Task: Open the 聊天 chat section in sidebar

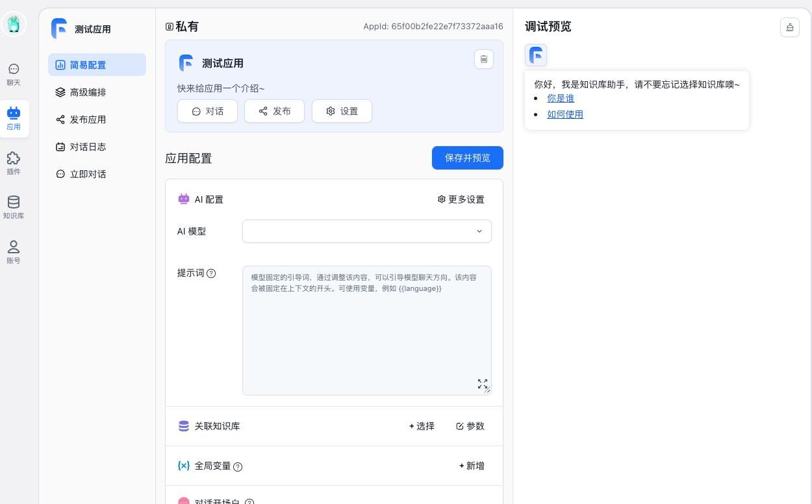Action: pos(14,74)
